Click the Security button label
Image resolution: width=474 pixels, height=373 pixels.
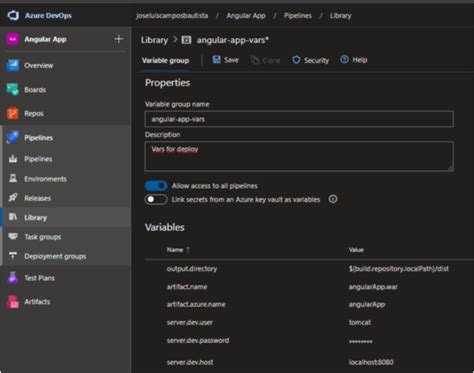(x=316, y=60)
